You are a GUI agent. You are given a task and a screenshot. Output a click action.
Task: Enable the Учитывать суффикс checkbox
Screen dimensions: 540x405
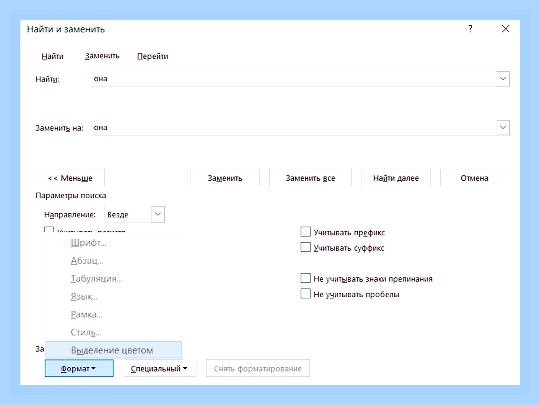click(305, 247)
